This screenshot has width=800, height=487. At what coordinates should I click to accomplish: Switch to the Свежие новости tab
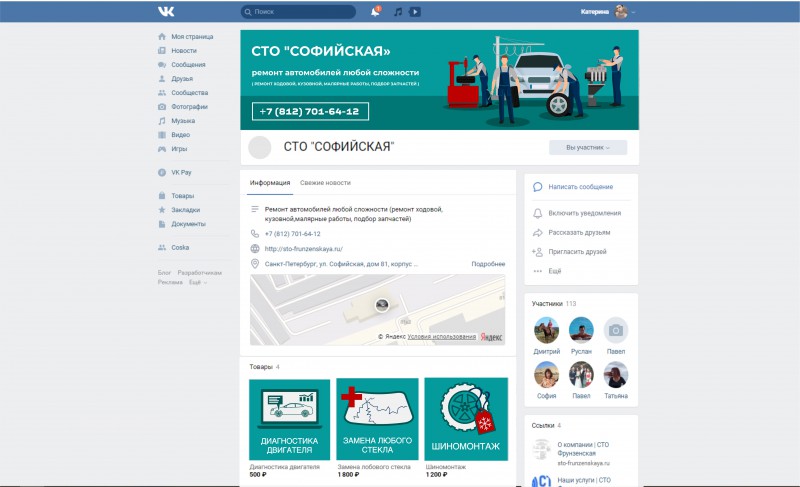(325, 183)
